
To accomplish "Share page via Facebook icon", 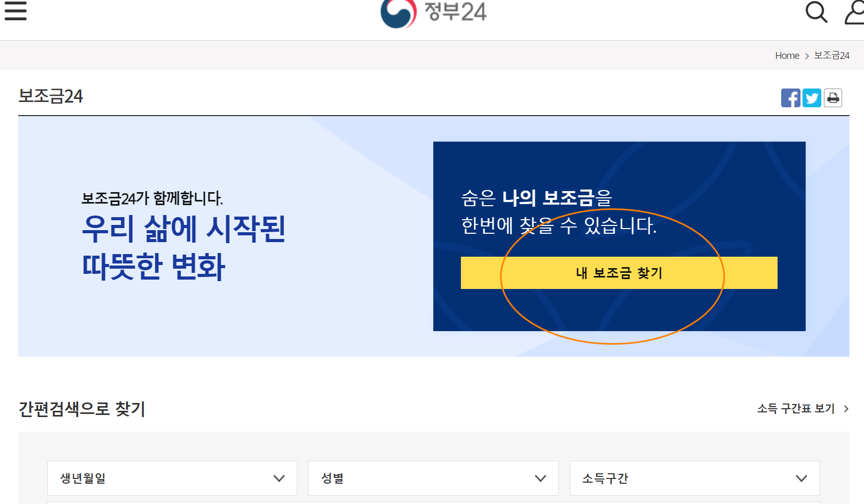I will (x=791, y=98).
